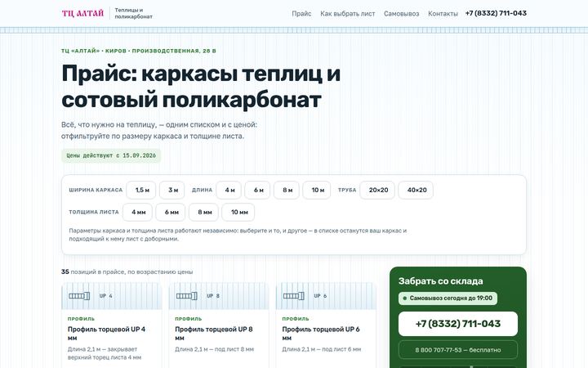Filter sheet thickness 6 мм
This screenshot has width=588, height=368.
coord(171,212)
